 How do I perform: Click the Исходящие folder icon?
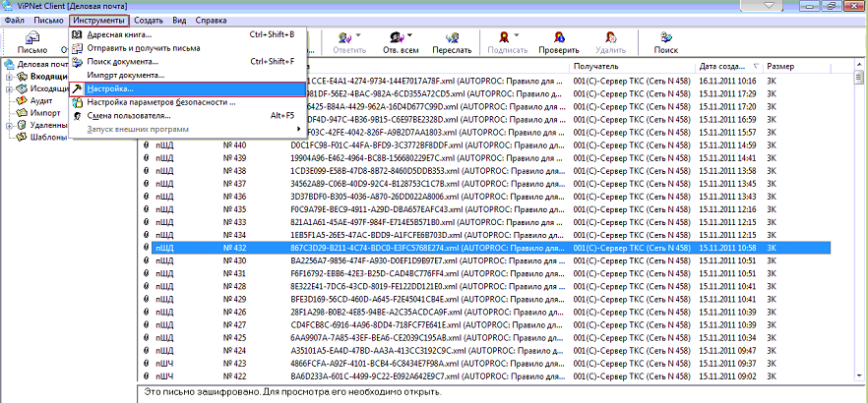22,89
